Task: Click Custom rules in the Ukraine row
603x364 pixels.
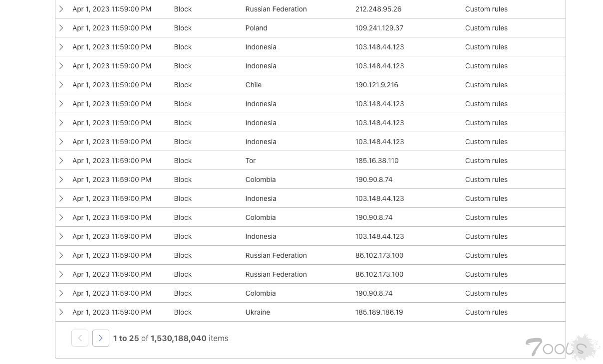Action: coord(486,312)
